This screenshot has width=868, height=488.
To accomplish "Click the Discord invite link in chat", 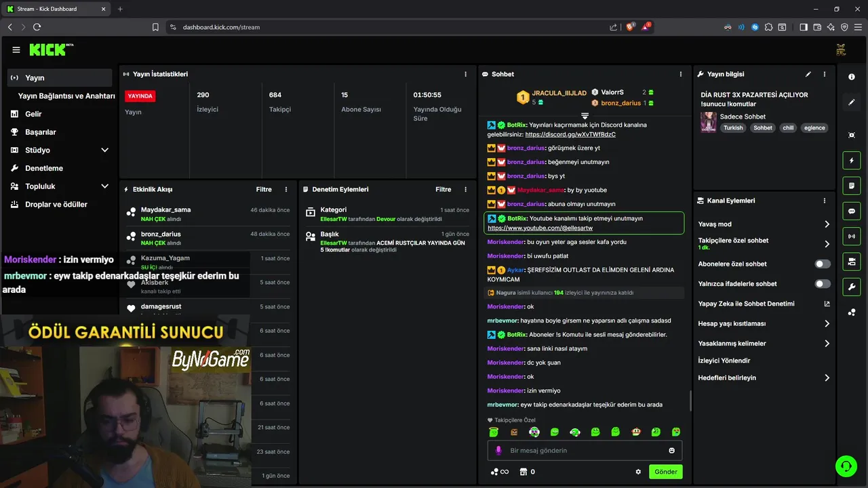I will click(570, 134).
